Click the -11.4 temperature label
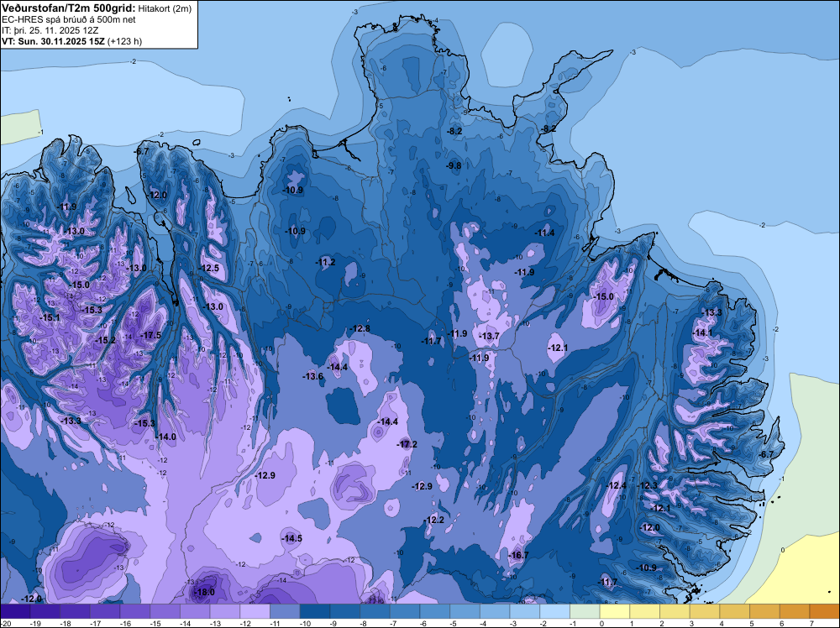This screenshot has width=840, height=628. (x=545, y=233)
